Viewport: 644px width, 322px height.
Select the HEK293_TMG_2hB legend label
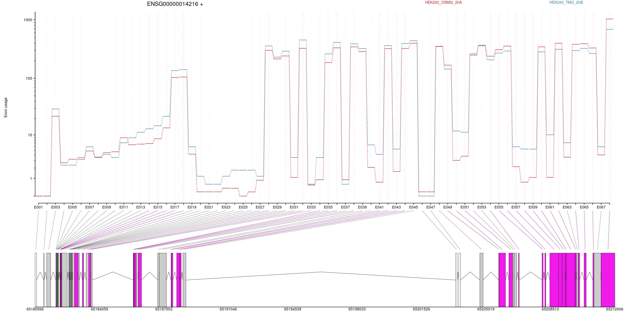tap(566, 2)
